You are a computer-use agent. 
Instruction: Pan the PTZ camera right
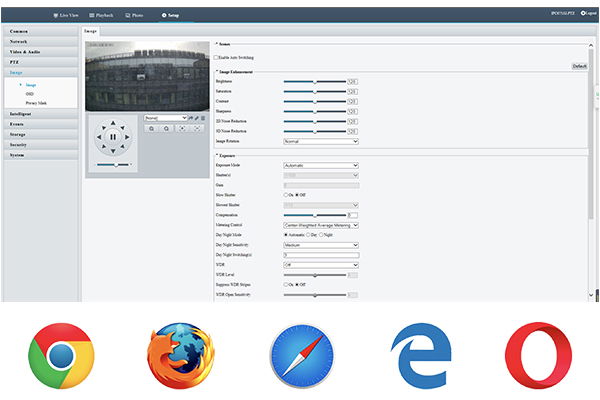(127, 137)
